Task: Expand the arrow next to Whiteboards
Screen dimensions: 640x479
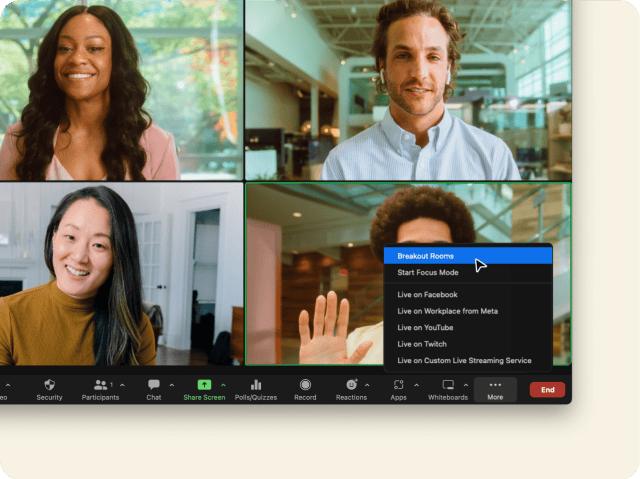Action: pyautogui.click(x=465, y=385)
